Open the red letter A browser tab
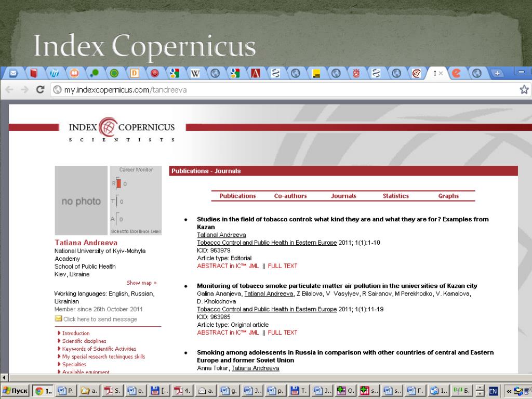 click(256, 73)
